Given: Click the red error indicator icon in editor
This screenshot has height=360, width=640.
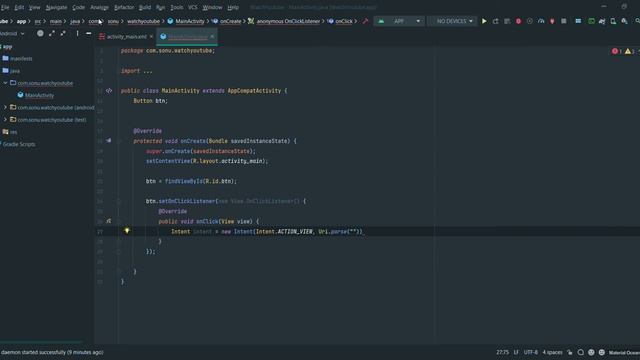Looking at the screenshot, I should point(615,51).
